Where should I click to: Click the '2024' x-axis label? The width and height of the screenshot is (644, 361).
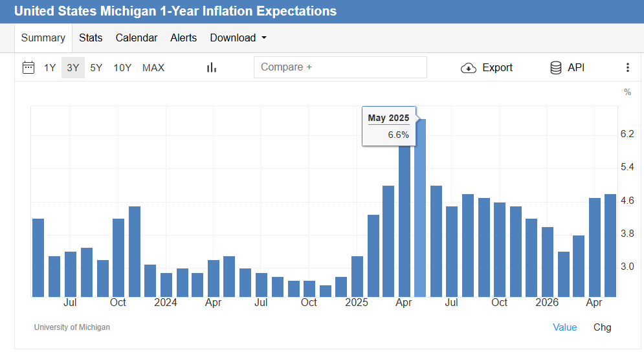tap(166, 303)
